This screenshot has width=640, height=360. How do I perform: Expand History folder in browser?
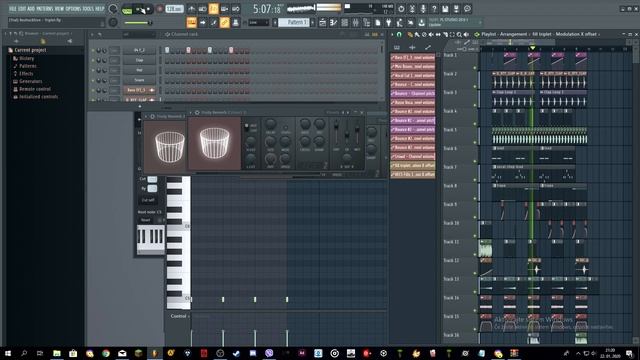tap(27, 58)
